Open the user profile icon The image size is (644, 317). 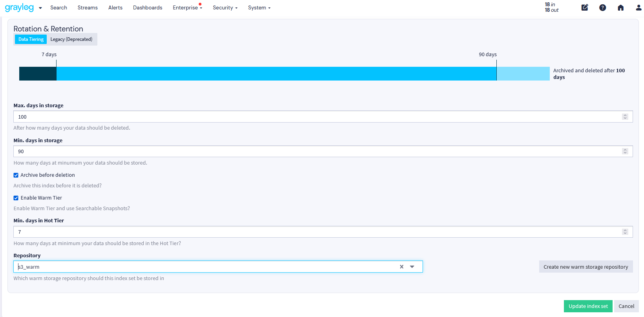point(639,7)
